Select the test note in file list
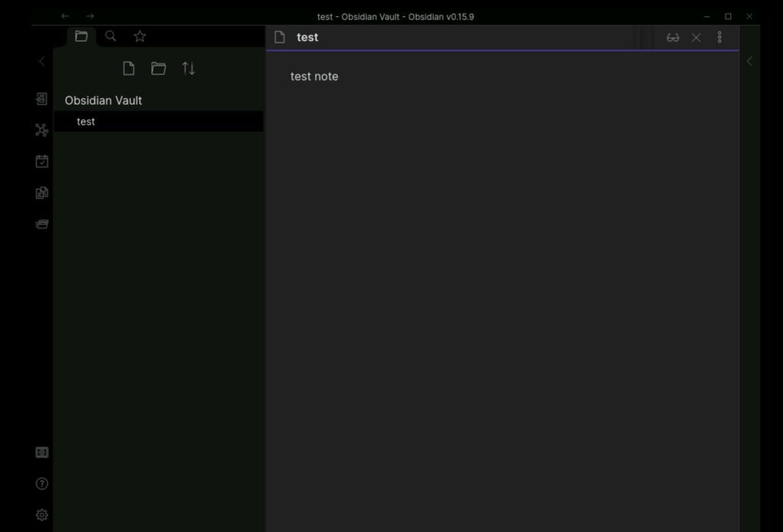Screen dimensions: 783x532 (x=86, y=122)
